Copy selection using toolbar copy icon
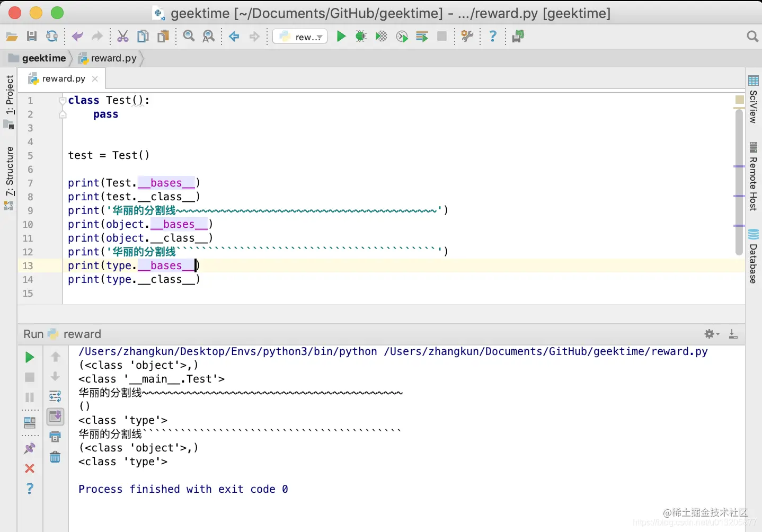The width and height of the screenshot is (762, 532). [x=143, y=37]
